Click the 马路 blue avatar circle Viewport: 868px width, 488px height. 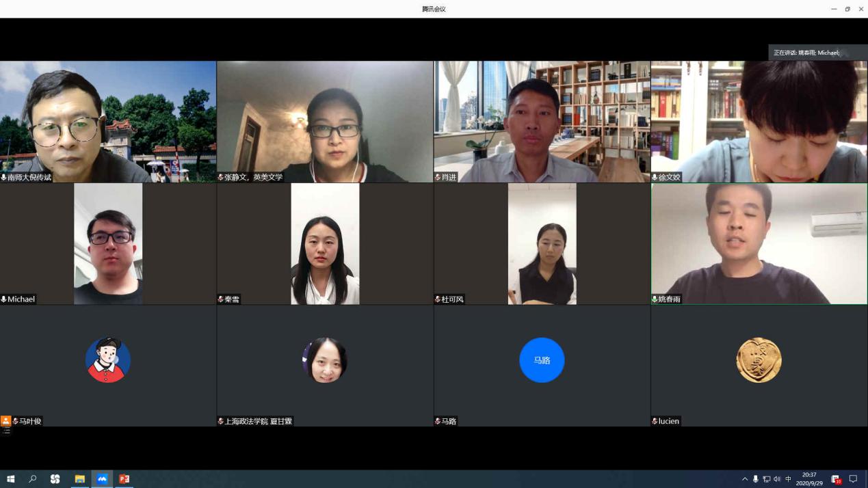pos(542,360)
